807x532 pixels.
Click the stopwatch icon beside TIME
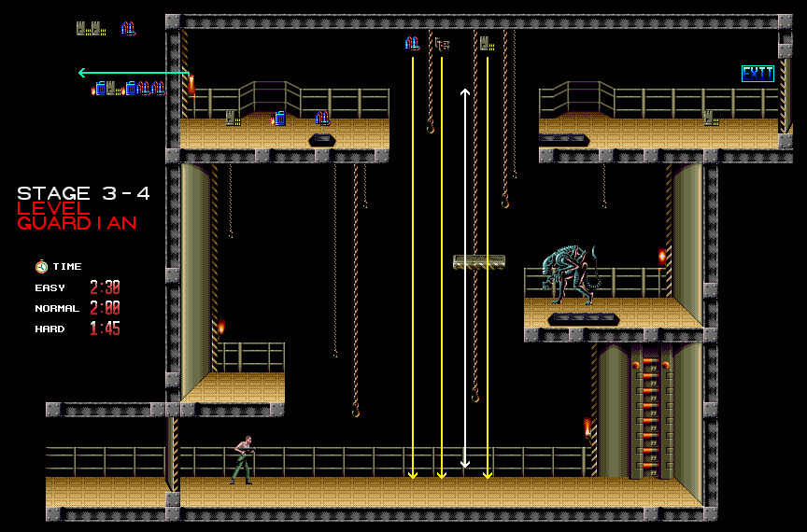pyautogui.click(x=41, y=267)
